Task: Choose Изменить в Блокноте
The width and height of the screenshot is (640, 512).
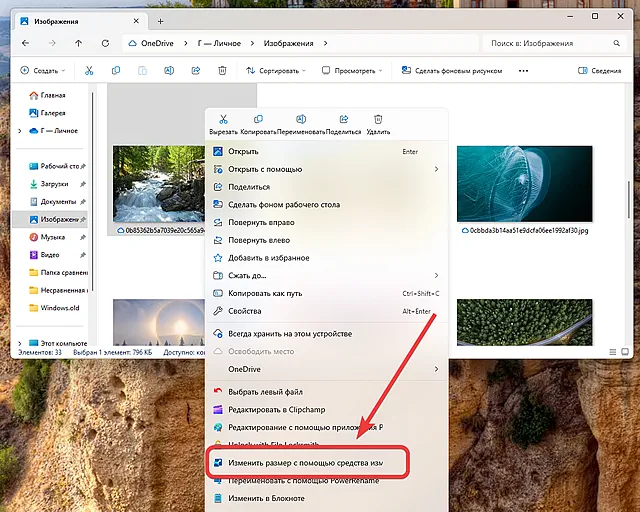Action: pos(327,499)
